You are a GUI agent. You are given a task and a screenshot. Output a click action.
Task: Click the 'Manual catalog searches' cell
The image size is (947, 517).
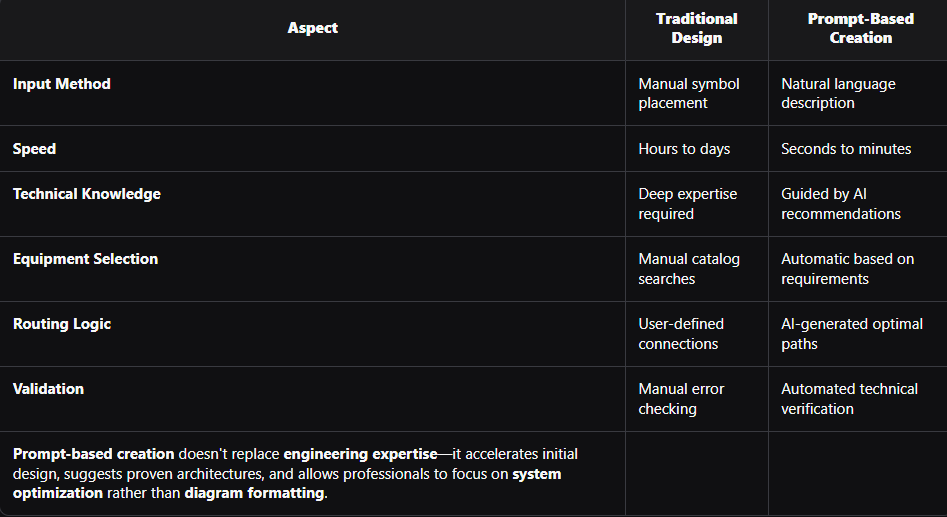[689, 269]
